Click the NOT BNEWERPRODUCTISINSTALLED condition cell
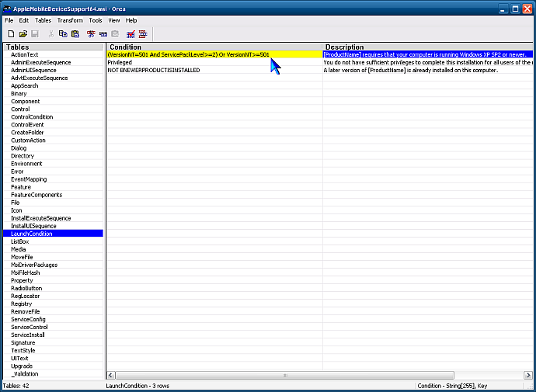The width and height of the screenshot is (536, 392). (214, 71)
